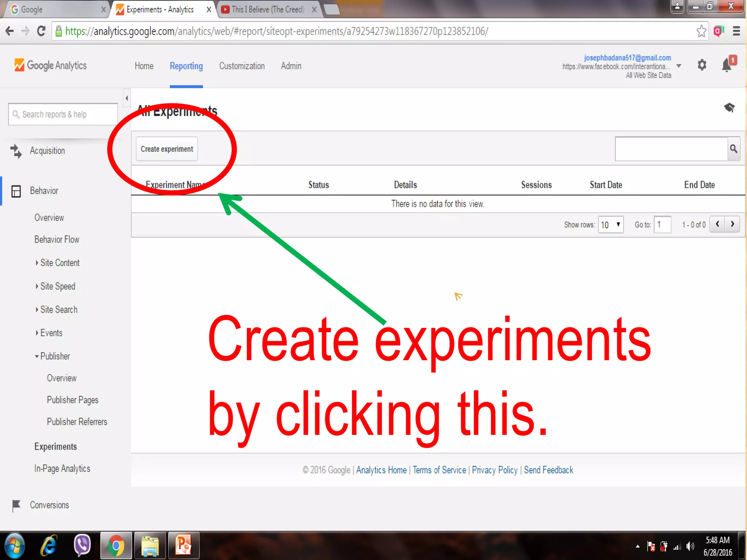Image resolution: width=747 pixels, height=560 pixels.
Task: Open Publisher Referrers report
Action: coord(77,421)
